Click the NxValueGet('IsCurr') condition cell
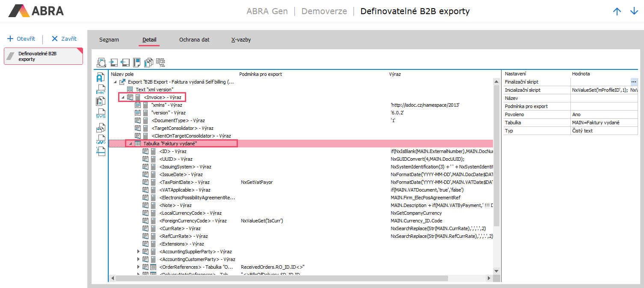Viewport: 644px width, 288px height. click(262, 221)
